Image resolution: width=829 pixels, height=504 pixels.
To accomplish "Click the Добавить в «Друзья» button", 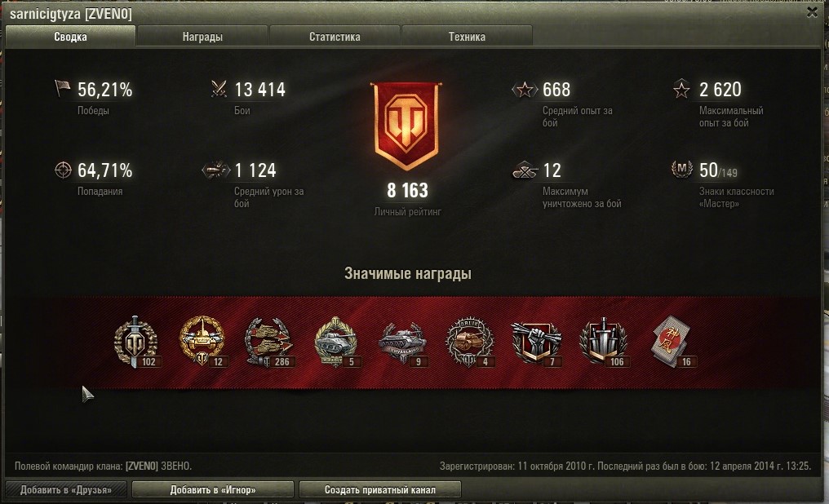I will click(x=66, y=490).
